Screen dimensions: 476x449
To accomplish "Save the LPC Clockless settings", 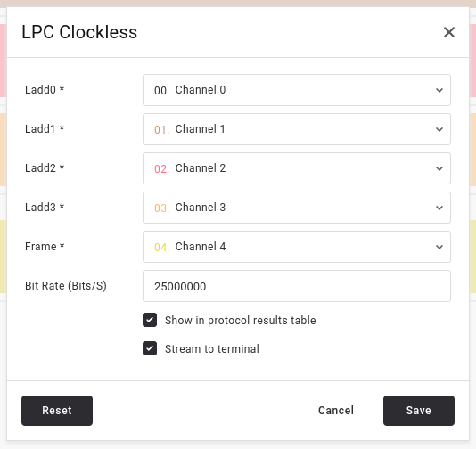I will pyautogui.click(x=419, y=411).
